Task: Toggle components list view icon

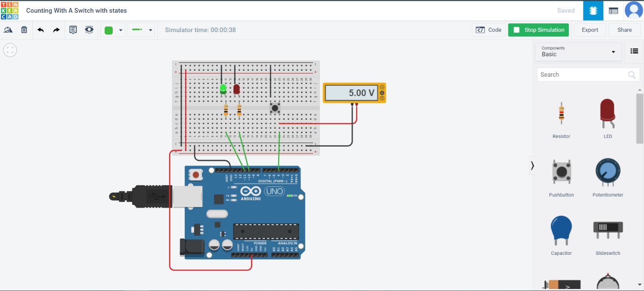Action: pos(634,51)
